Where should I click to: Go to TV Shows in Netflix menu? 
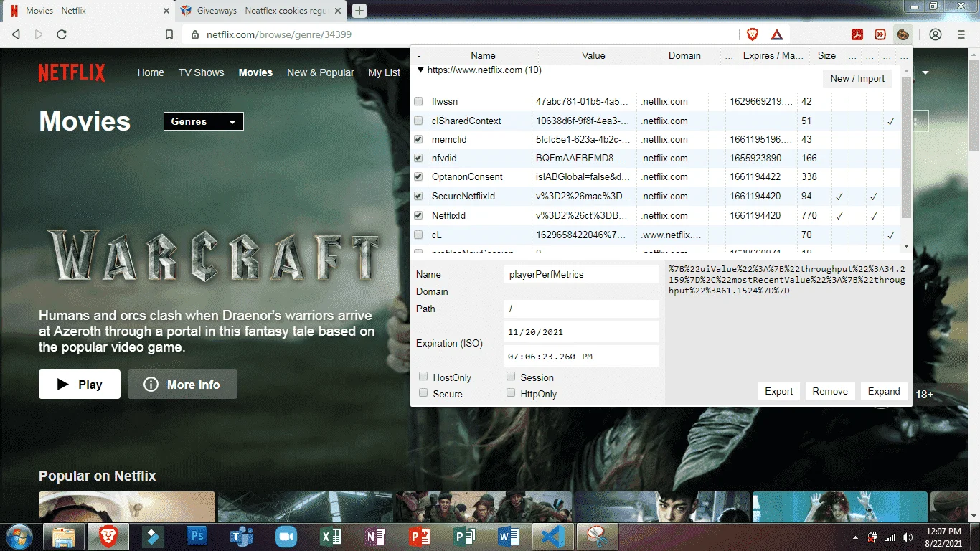point(201,72)
